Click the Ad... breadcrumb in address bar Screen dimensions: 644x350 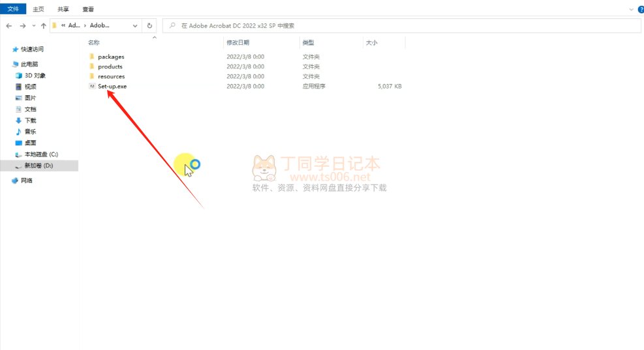pyautogui.click(x=74, y=25)
